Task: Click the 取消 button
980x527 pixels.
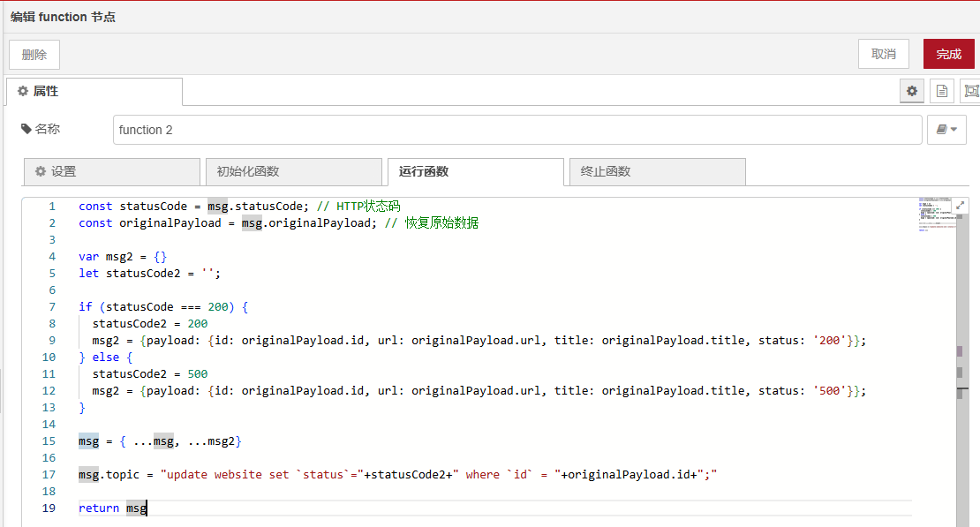Action: point(883,54)
